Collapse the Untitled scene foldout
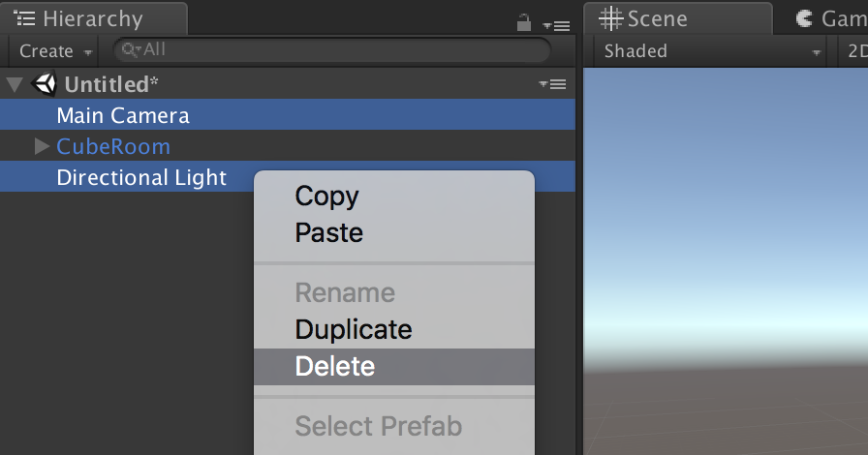Image resolution: width=868 pixels, height=455 pixels. pos(14,84)
